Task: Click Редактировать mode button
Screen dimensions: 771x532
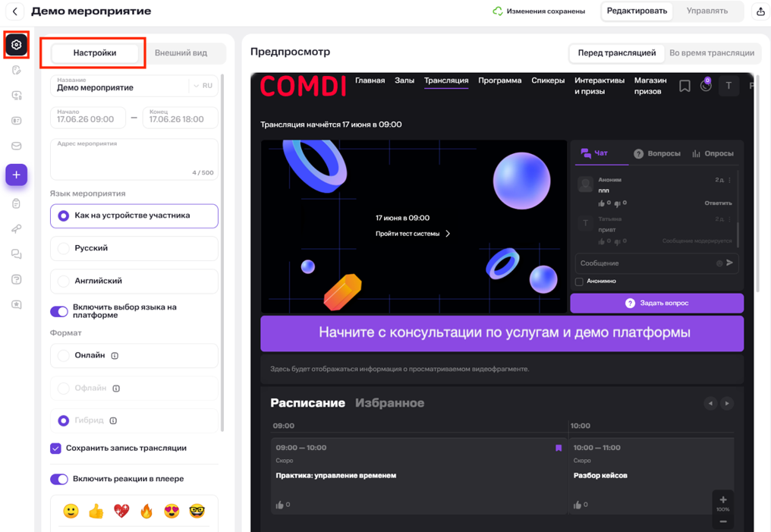Action: pos(637,11)
